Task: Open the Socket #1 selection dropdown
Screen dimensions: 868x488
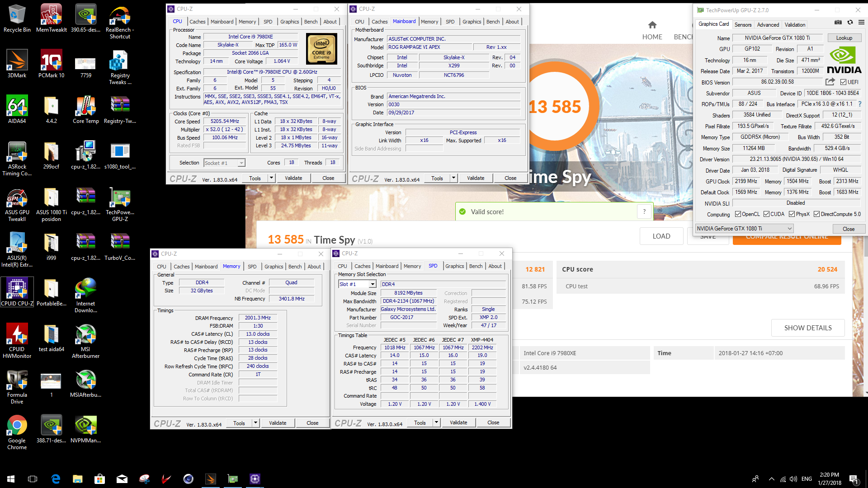Action: (224, 163)
